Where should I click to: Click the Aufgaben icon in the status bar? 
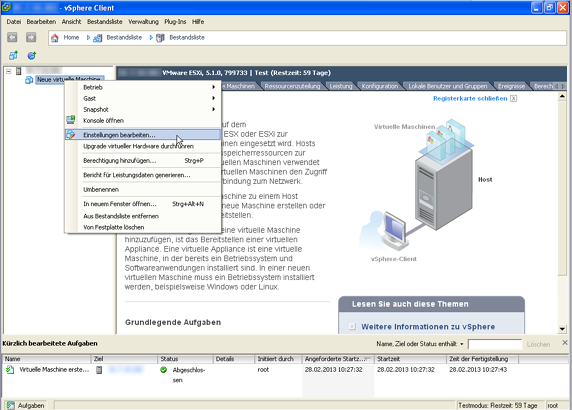tap(10, 405)
